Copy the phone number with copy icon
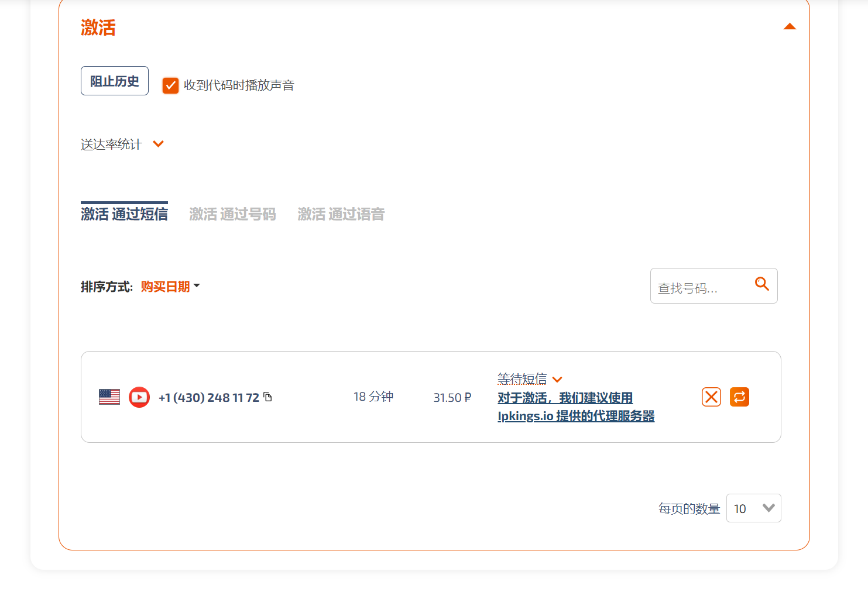Screen dimensions: 868x599 [268, 397]
